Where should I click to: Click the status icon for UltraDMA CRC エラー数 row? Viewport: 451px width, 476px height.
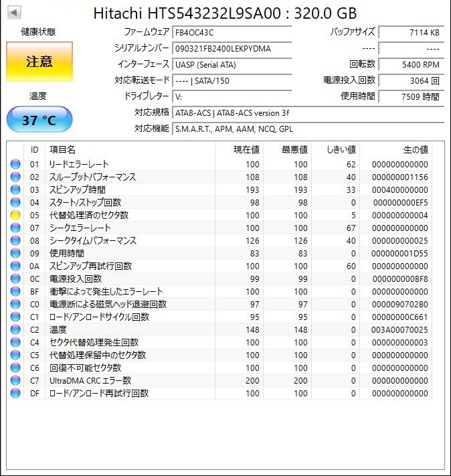coord(15,380)
